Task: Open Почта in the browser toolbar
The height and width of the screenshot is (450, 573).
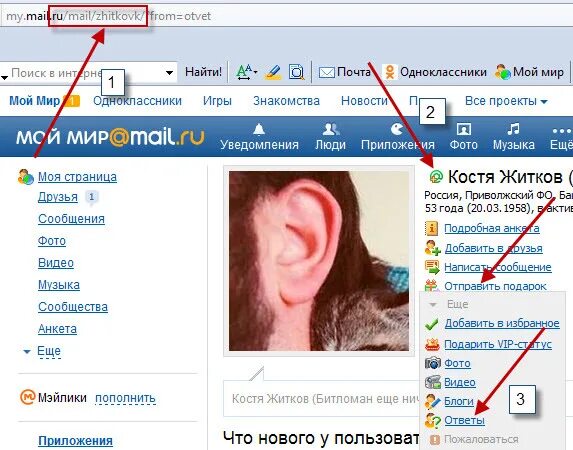Action: coord(344,72)
